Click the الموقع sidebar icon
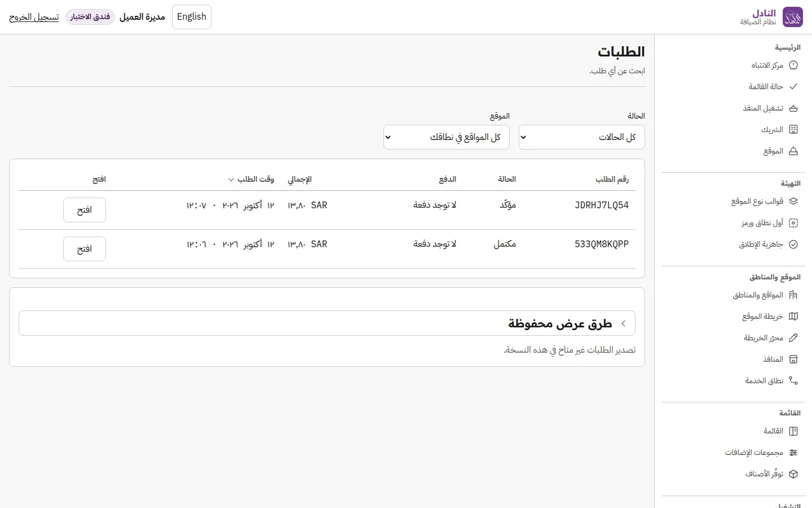The width and height of the screenshot is (812, 508). (x=793, y=151)
